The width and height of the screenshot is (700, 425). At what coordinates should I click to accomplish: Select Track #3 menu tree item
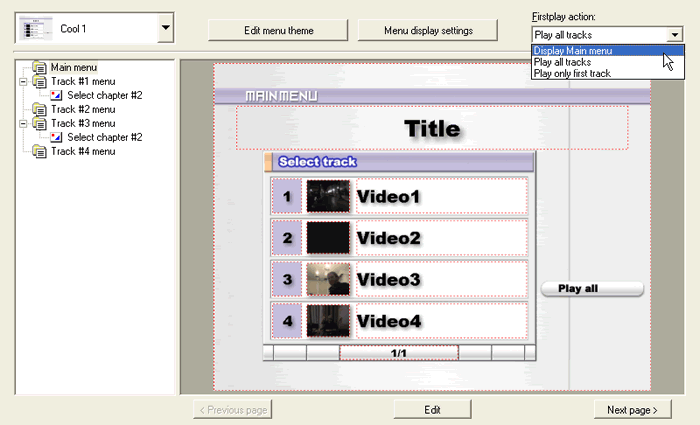(83, 124)
